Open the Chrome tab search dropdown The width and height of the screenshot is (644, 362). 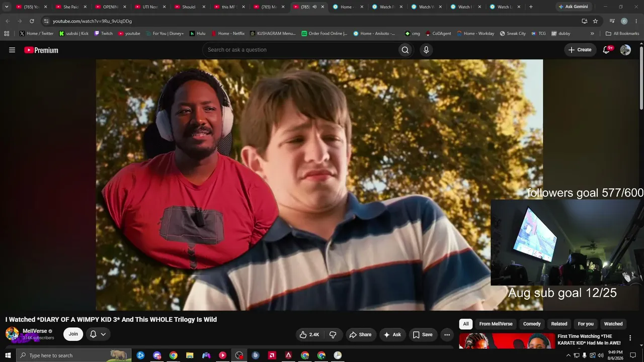tap(7, 7)
